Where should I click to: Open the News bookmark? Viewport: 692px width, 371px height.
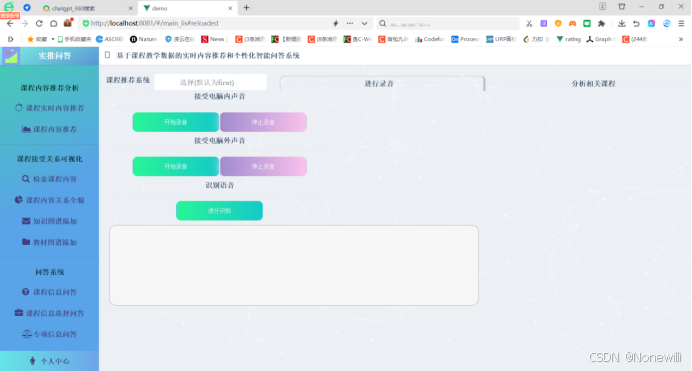pyautogui.click(x=213, y=39)
